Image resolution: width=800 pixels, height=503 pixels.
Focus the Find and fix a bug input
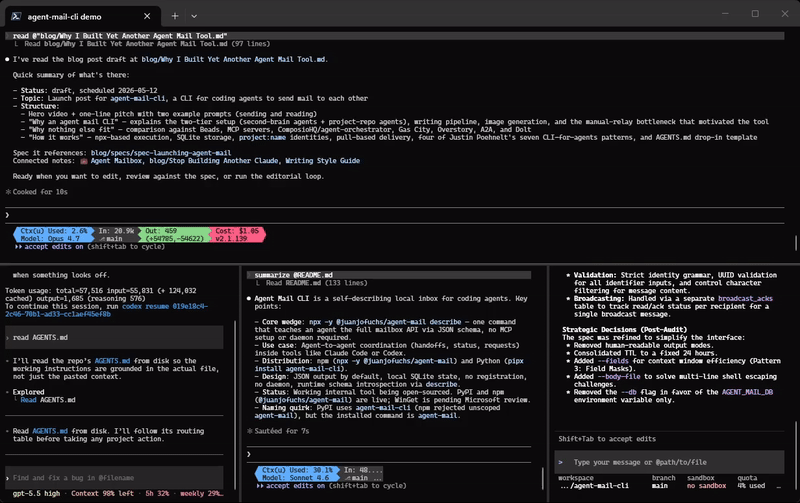114,477
